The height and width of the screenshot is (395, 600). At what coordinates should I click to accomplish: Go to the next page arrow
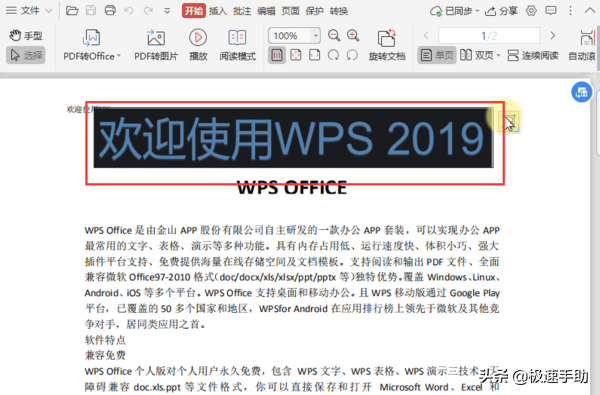tap(553, 36)
